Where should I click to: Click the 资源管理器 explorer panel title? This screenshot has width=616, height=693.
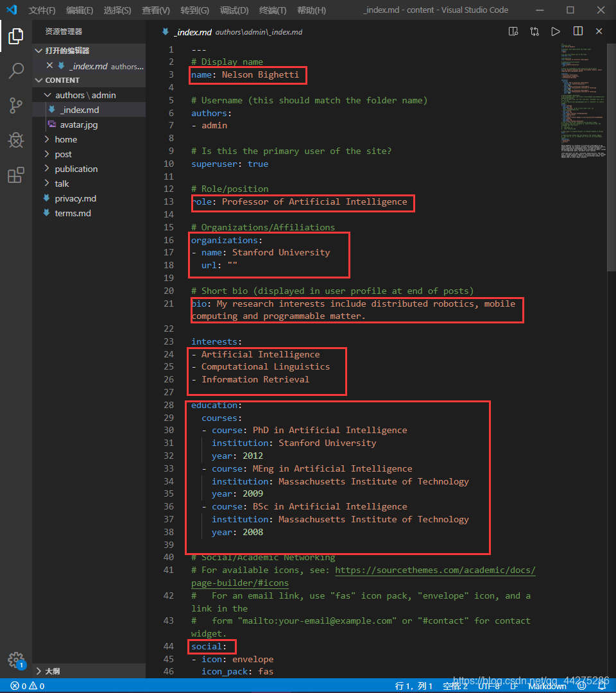64,31
